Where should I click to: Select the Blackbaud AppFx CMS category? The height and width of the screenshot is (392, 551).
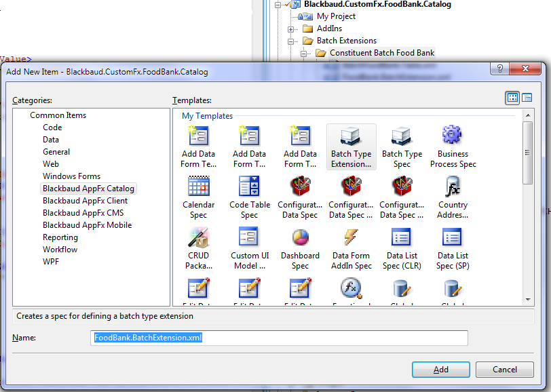(83, 213)
